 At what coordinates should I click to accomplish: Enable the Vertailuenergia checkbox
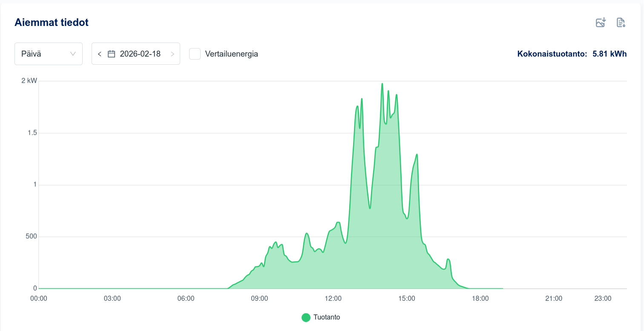[x=195, y=54]
